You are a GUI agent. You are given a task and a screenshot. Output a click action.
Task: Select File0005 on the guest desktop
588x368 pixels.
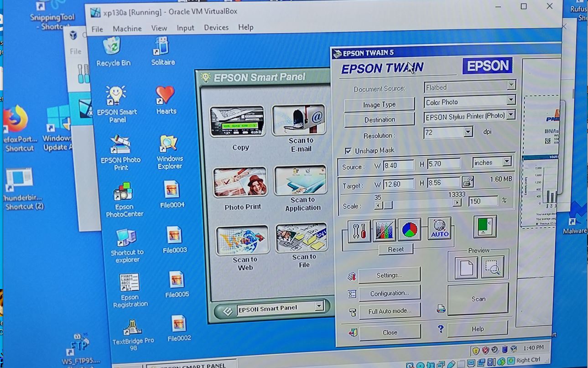click(177, 285)
